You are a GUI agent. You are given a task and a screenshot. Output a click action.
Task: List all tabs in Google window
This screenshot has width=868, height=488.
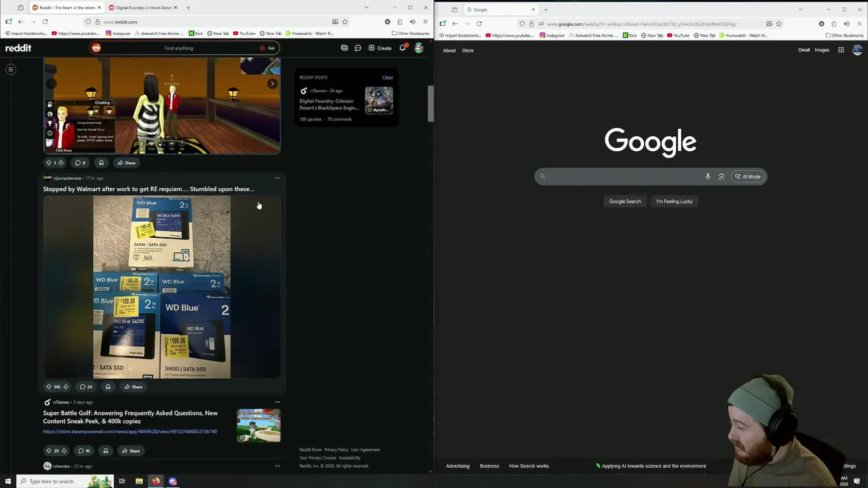point(800,9)
